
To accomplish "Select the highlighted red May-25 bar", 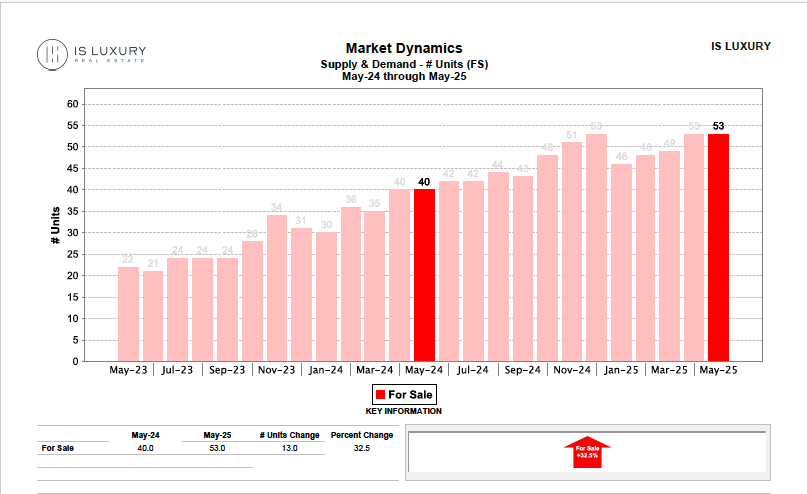I will click(x=718, y=247).
